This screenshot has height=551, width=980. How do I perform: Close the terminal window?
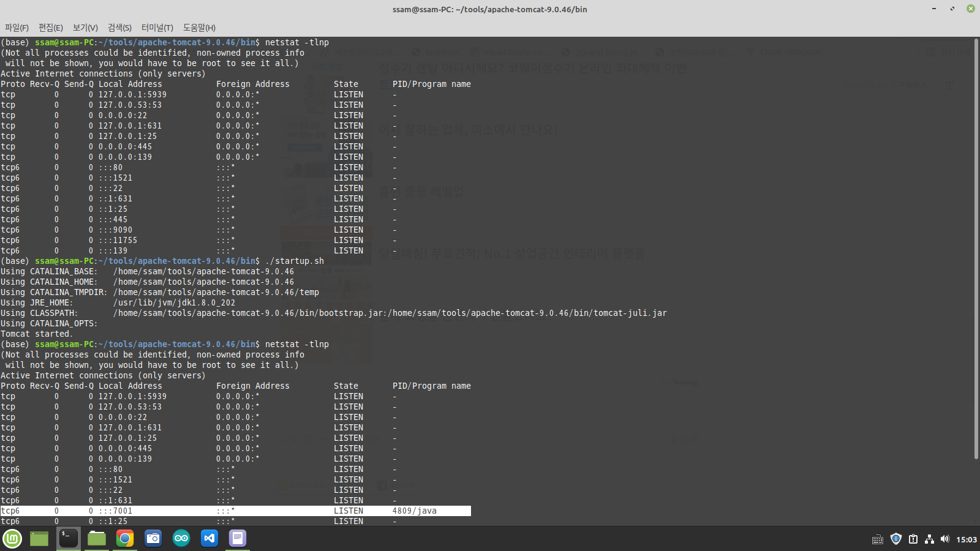pyautogui.click(x=971, y=9)
